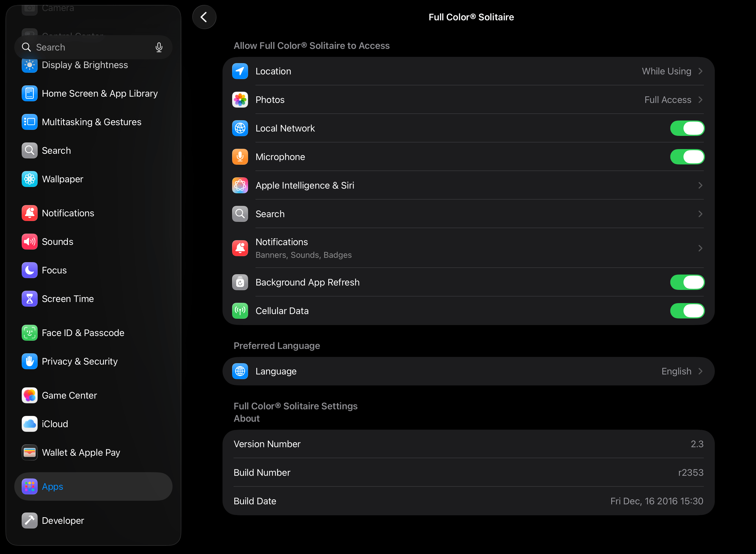Image resolution: width=756 pixels, height=554 pixels.
Task: Select Multitasking & Gestures in sidebar
Action: (93, 122)
